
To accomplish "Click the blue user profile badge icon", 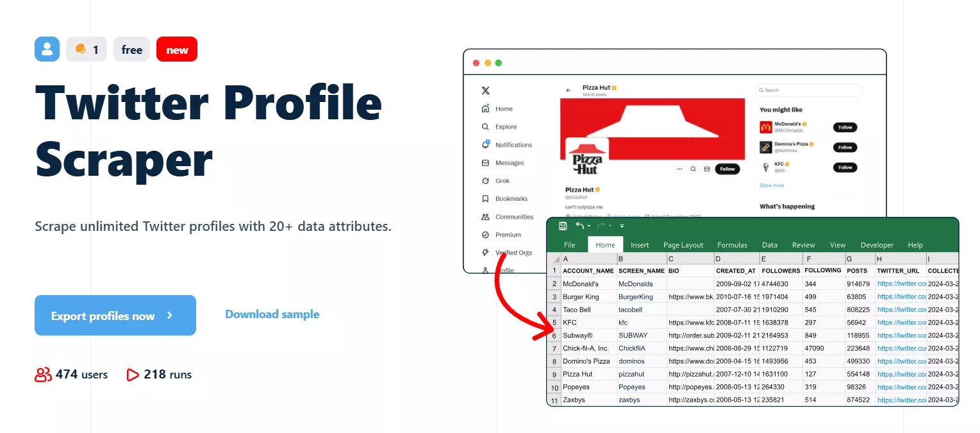I will 47,49.
